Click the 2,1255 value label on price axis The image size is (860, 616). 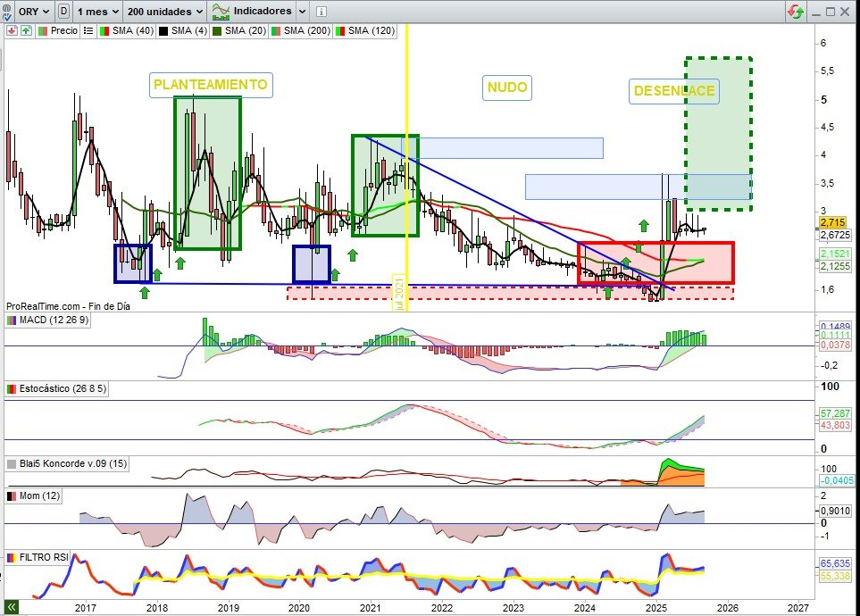835,266
